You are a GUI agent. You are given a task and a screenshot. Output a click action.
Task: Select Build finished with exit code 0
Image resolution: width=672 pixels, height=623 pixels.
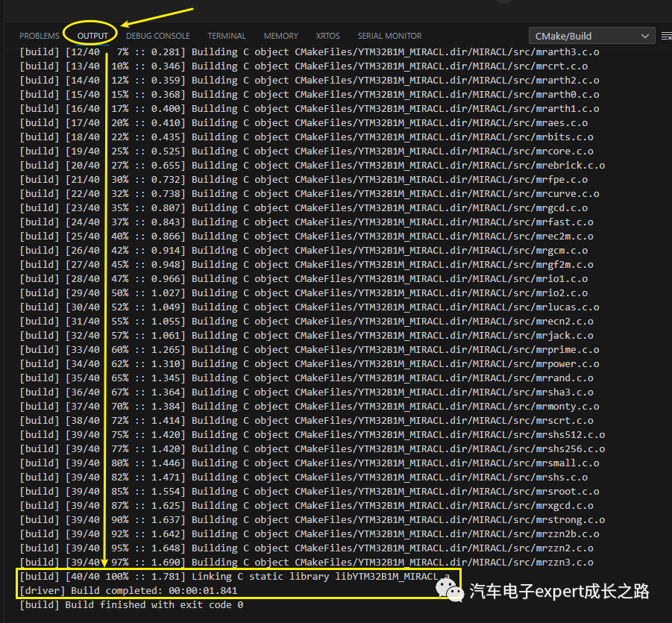131,605
